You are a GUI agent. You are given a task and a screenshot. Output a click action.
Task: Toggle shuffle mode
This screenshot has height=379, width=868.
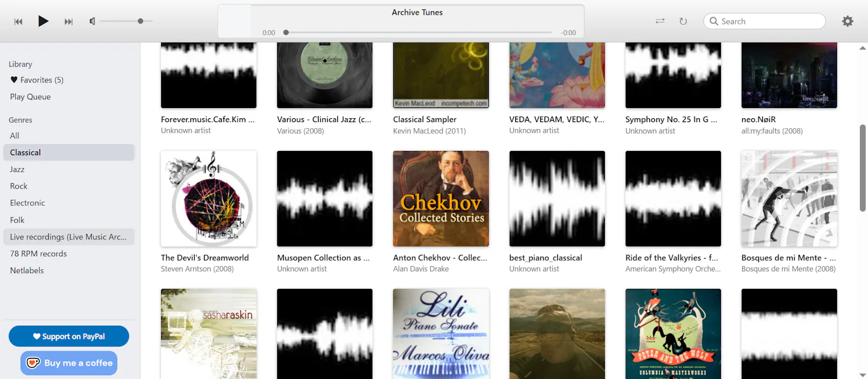[660, 21]
